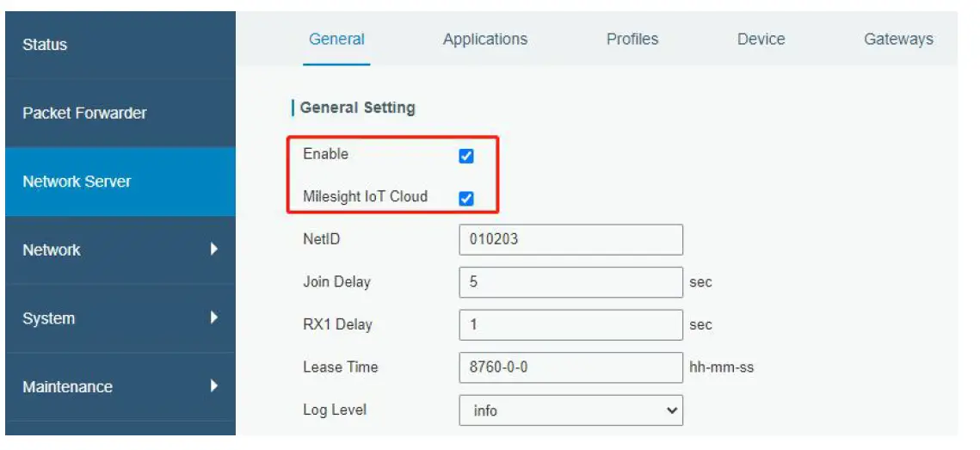Select the Gateways tab

[x=898, y=40]
